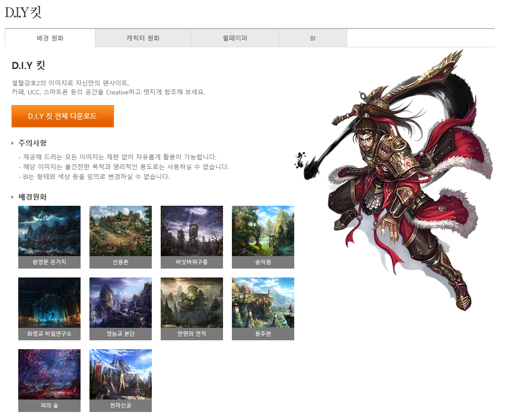
Task: Open the 만면의 언덕 background thumbnail
Action: 192,303
